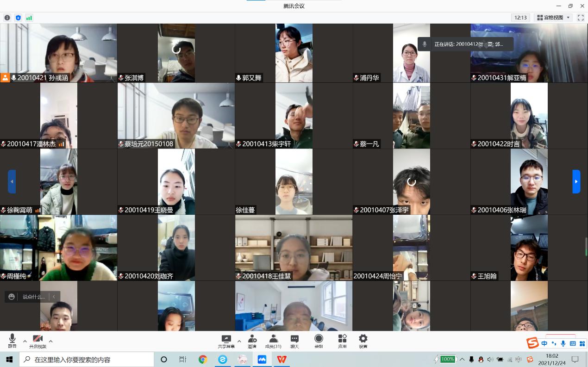Open Google Chrome from the taskbar

click(x=203, y=359)
